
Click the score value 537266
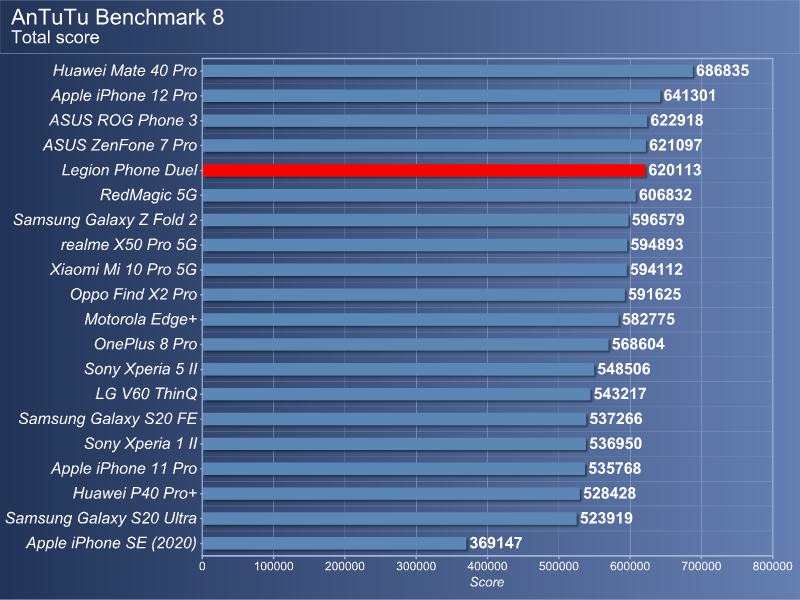(x=616, y=419)
